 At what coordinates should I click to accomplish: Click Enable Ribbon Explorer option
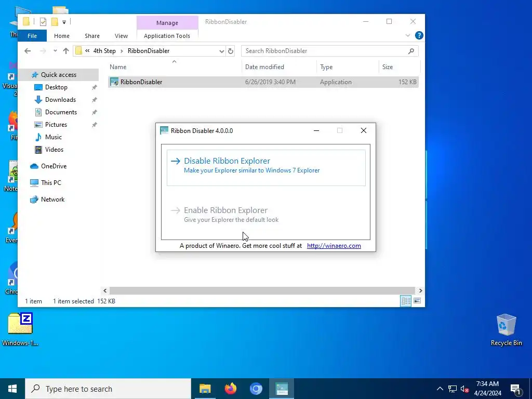[x=266, y=215]
